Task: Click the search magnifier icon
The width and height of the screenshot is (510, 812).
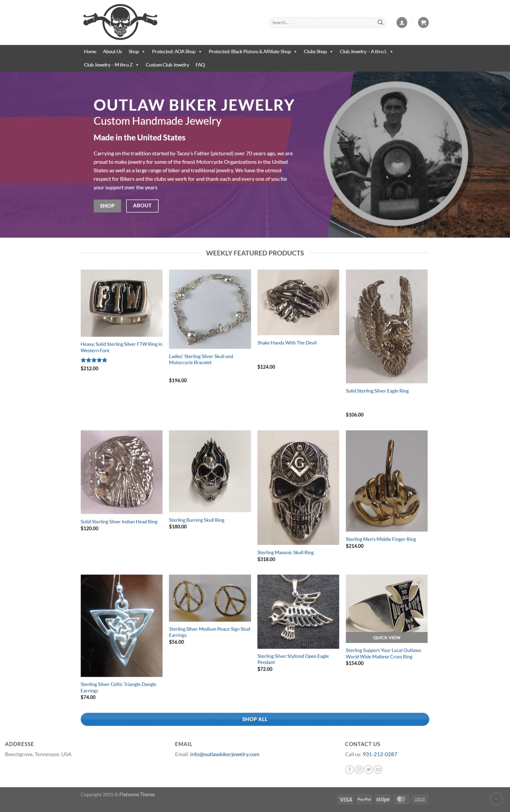Action: [380, 22]
